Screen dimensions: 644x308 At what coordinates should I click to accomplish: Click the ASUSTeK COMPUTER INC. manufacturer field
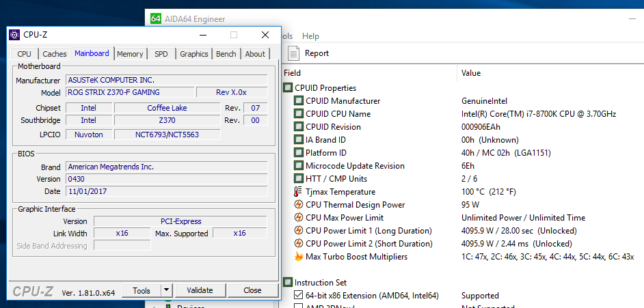coord(167,80)
